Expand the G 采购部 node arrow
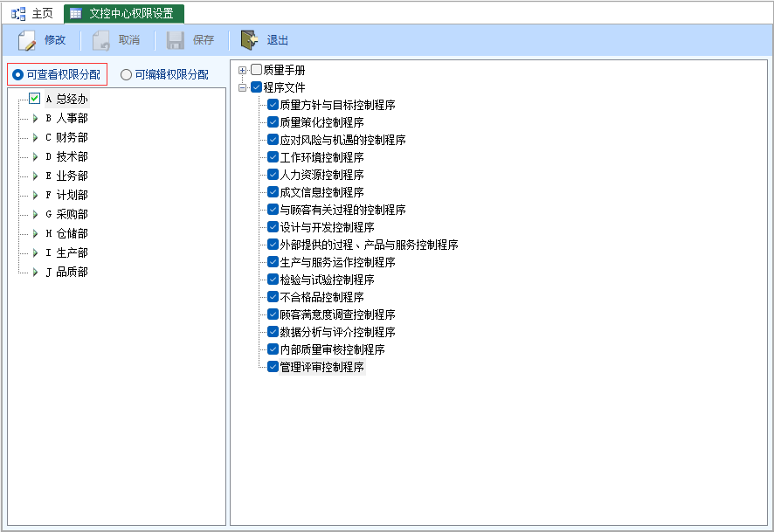The width and height of the screenshot is (774, 532). (x=35, y=214)
